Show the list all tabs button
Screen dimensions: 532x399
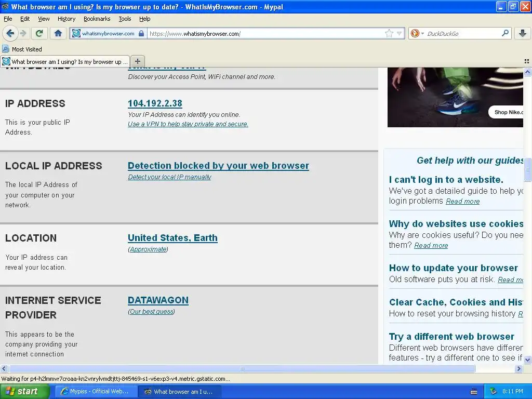pyautogui.click(x=527, y=61)
